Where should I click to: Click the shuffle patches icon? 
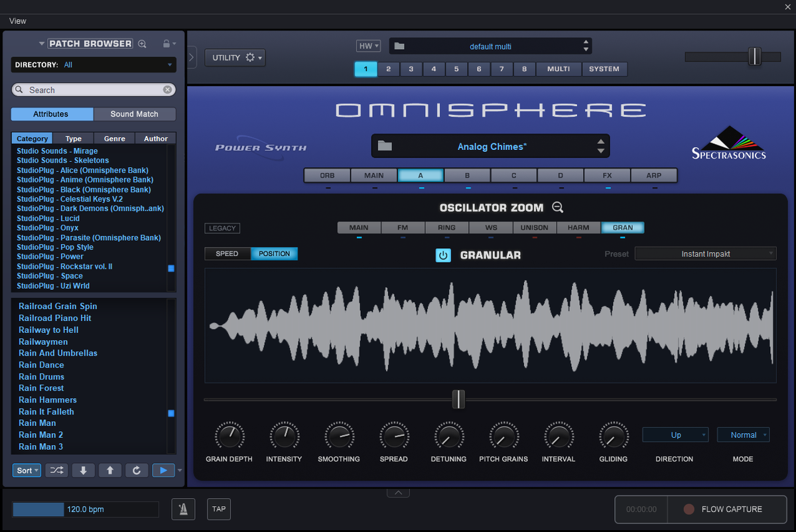[56, 470]
